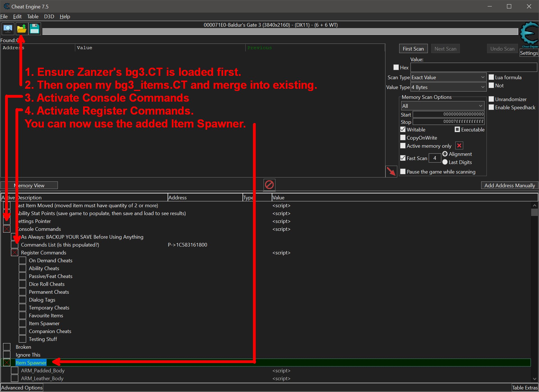This screenshot has width=539, height=392.
Task: Select the Last Digits radio button
Action: [445, 162]
